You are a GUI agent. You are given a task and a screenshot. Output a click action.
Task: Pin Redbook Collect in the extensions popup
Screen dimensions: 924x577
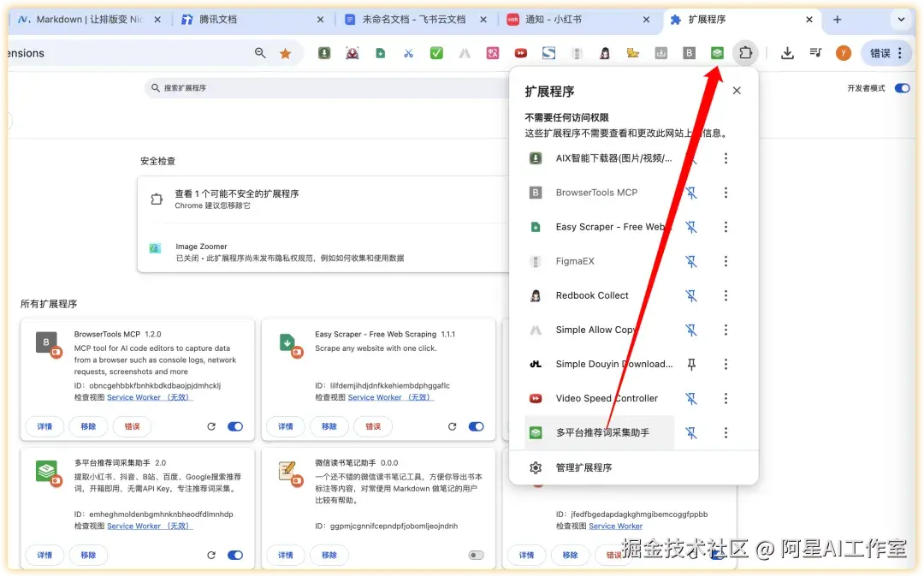tap(691, 295)
